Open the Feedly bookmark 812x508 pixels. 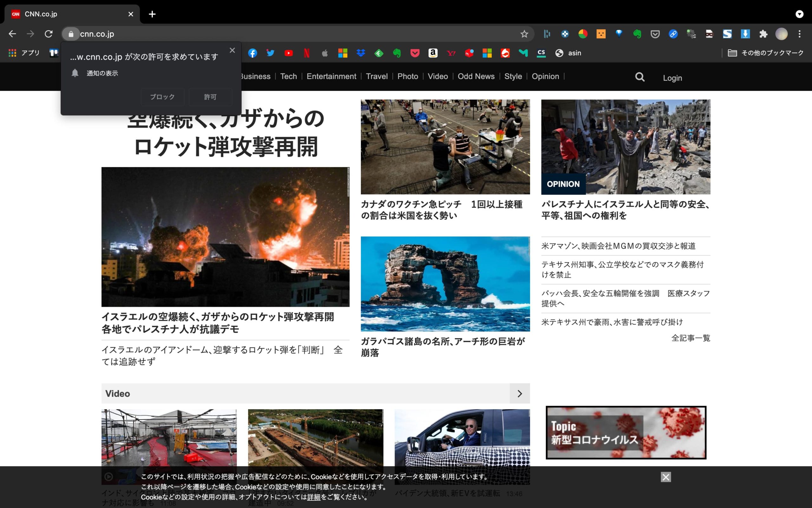tap(379, 53)
